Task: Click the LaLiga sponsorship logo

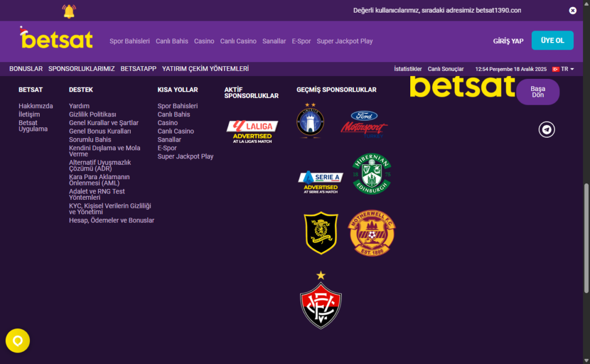Action: tap(252, 132)
